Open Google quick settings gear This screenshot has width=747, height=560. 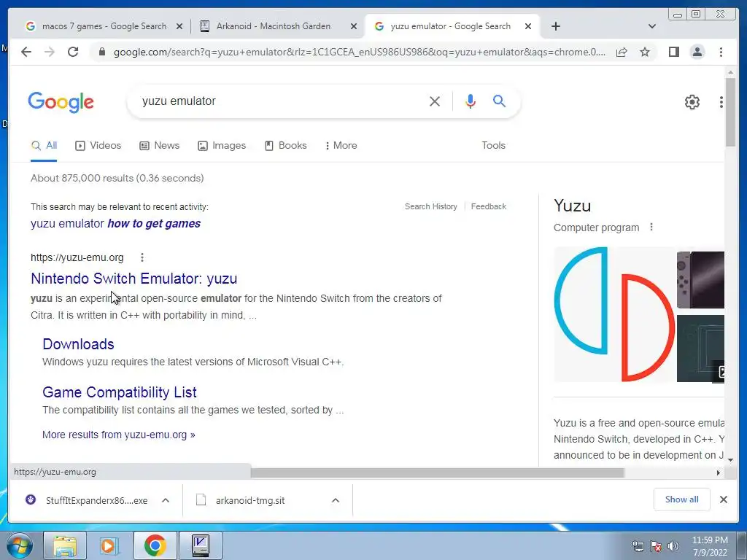point(692,101)
